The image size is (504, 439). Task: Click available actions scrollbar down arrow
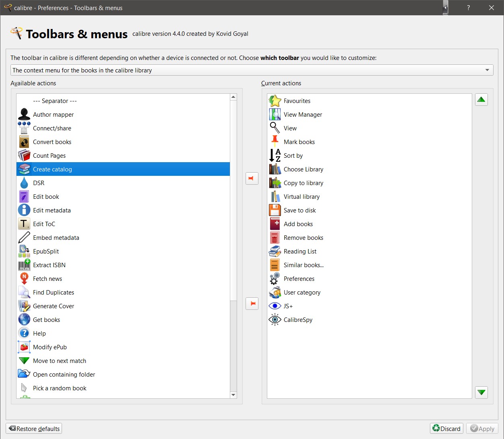pos(233,395)
